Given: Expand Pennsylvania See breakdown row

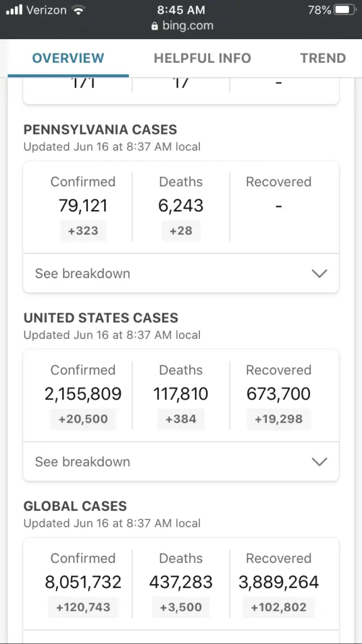Looking at the screenshot, I should click(181, 274).
